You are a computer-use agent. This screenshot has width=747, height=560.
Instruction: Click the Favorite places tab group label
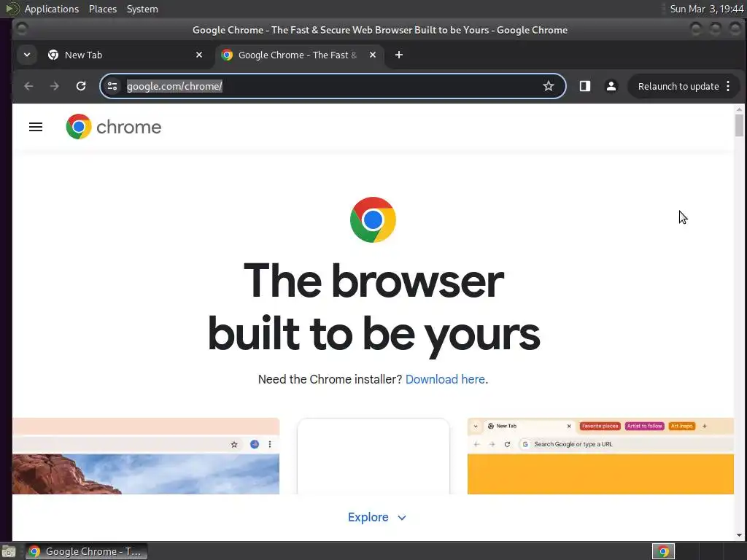tap(600, 426)
